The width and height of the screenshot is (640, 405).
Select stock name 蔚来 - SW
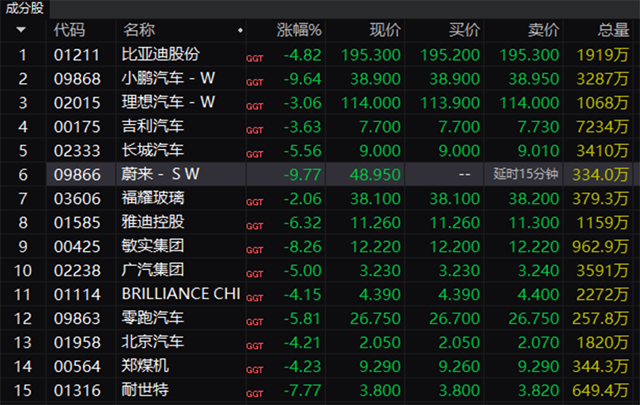(160, 174)
